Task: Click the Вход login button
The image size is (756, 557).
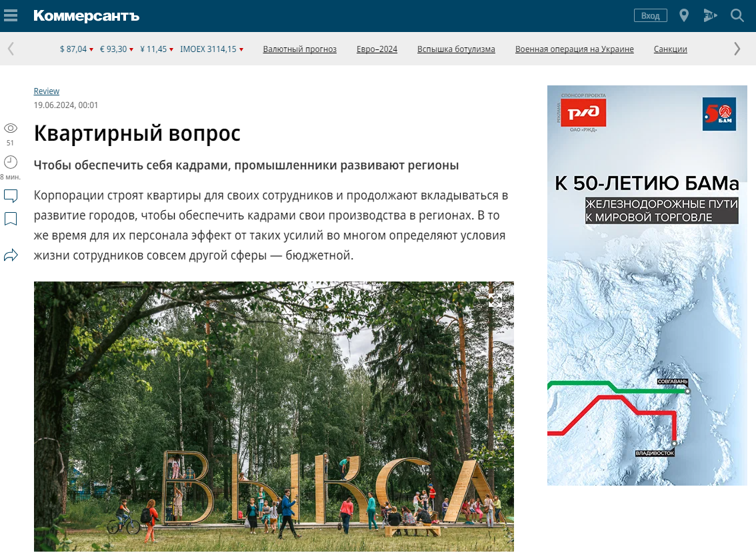Action: [x=651, y=16]
